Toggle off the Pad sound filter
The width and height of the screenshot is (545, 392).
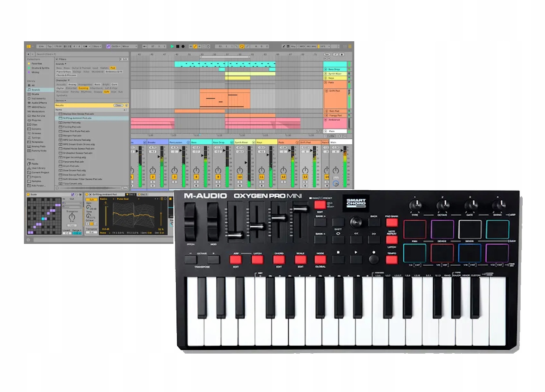click(x=113, y=68)
